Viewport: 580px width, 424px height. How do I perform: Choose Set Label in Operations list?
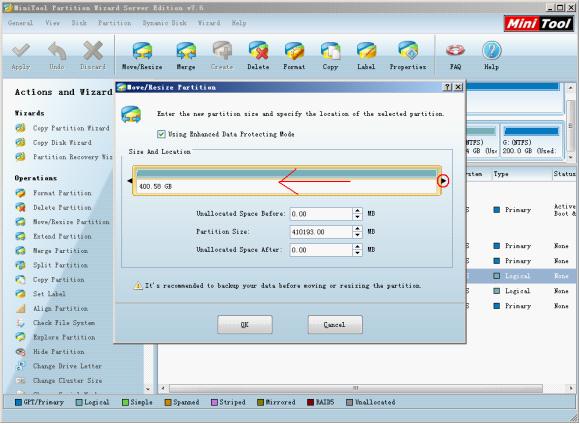click(41, 294)
